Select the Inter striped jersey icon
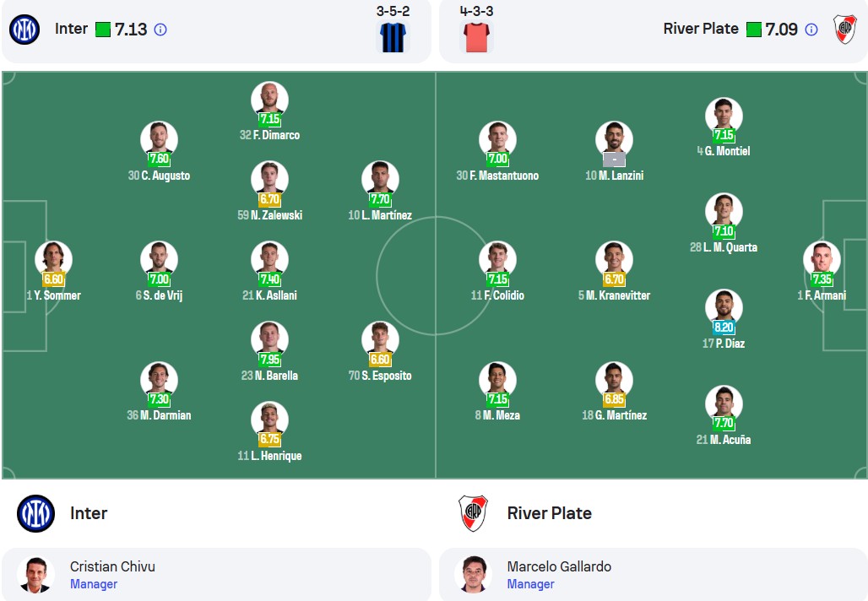 (x=393, y=37)
